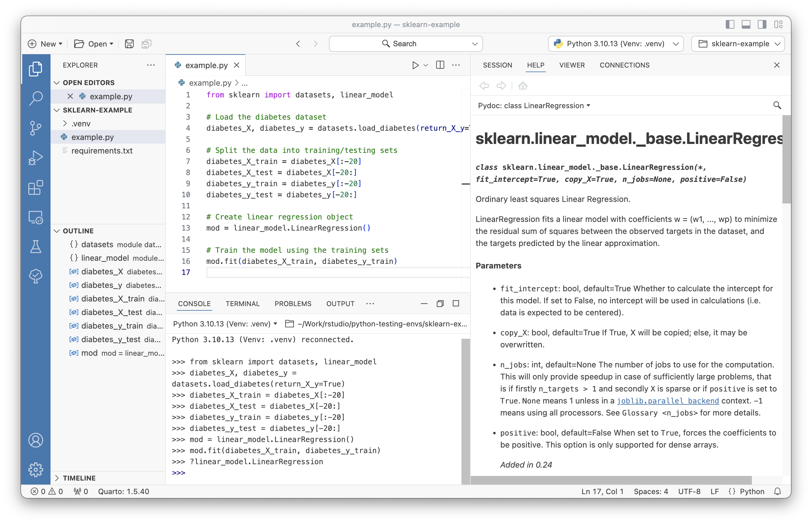Open the Source Control view
Viewport: 812px width, 524px height.
click(x=35, y=128)
